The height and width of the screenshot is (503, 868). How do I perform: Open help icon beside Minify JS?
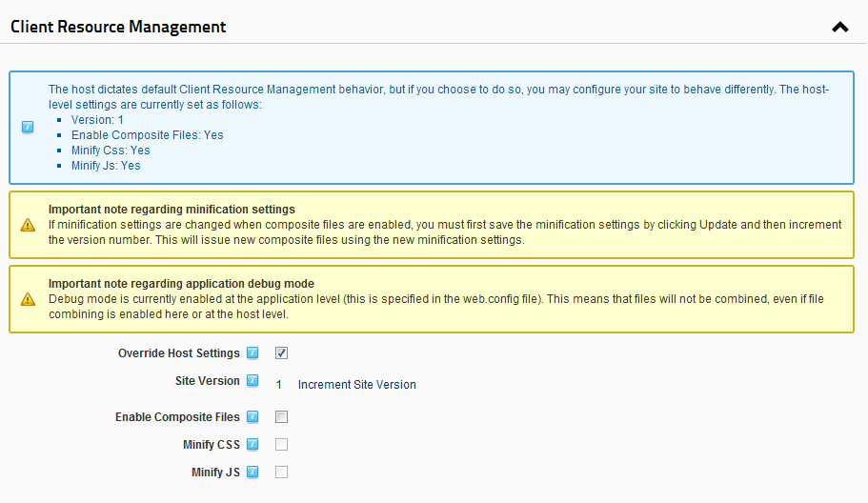(x=252, y=472)
